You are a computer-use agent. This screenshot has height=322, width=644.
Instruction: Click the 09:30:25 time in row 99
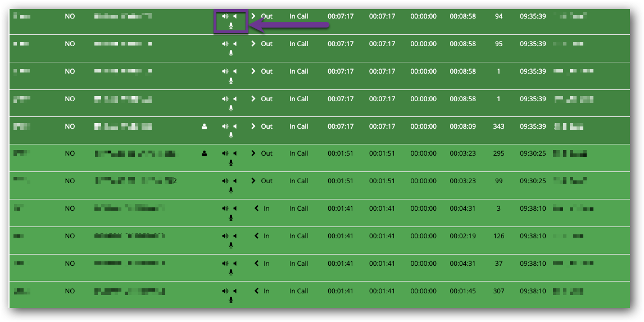click(533, 181)
